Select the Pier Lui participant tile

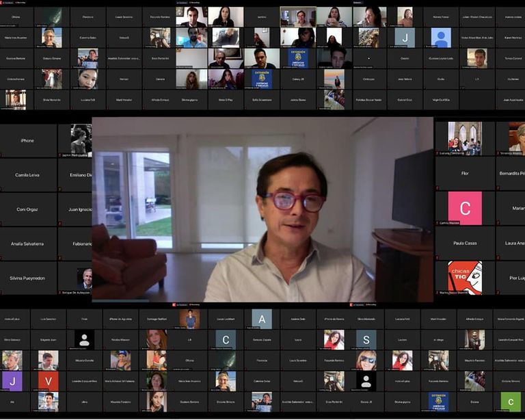511,278
